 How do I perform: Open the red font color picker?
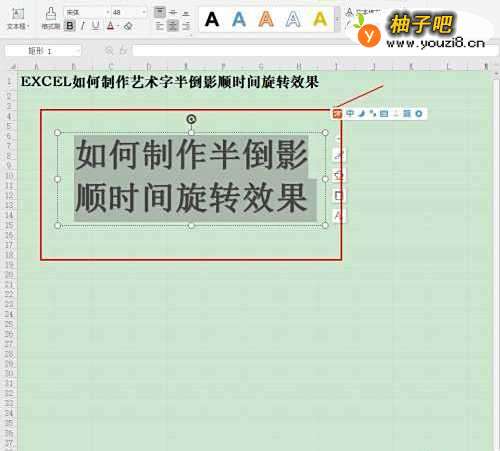(x=111, y=26)
